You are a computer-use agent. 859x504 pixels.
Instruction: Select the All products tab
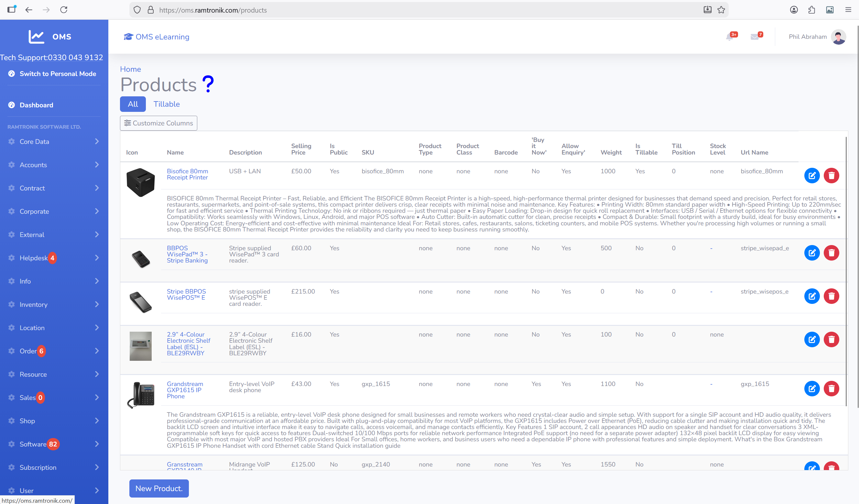click(133, 104)
